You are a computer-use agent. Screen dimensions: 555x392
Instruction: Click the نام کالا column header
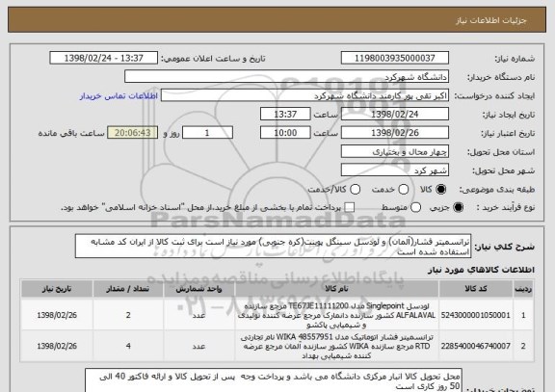336,289
